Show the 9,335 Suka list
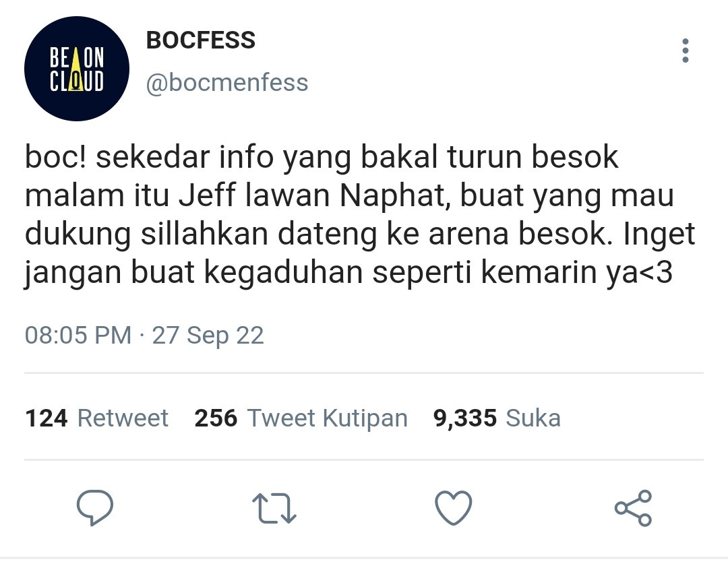Screen dimensions: 728x570 [497, 418]
